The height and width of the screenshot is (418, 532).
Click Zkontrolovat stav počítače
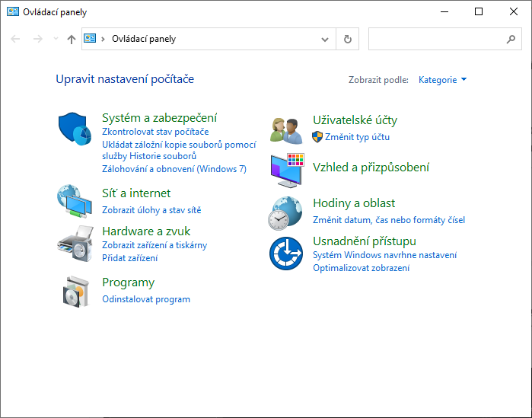pyautogui.click(x=155, y=132)
